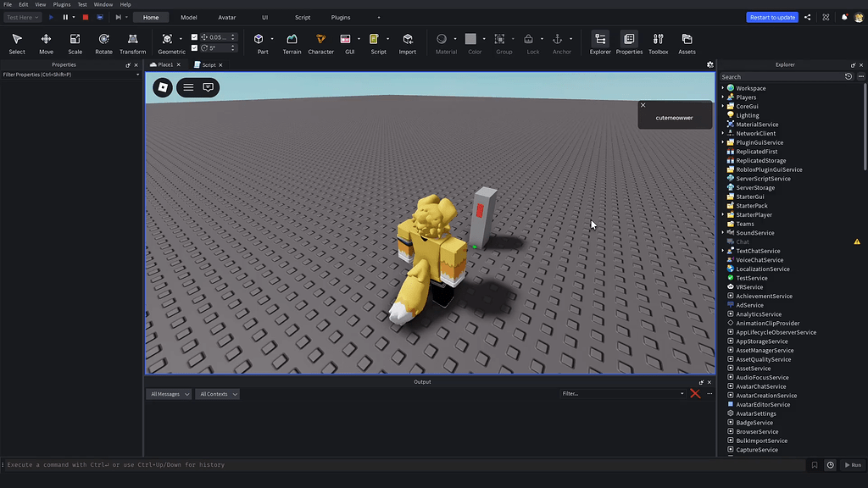Click the Explorer Search field
868x488 pixels.
click(781, 77)
